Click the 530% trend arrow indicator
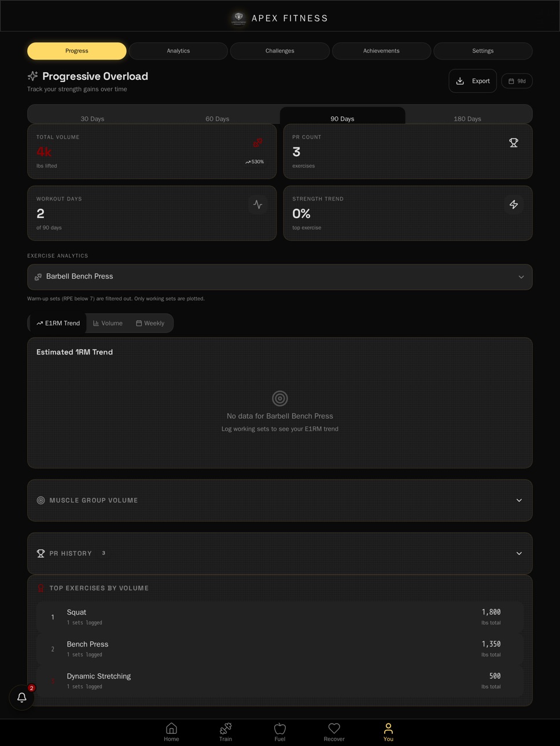Viewport: 560px width, 746px height. (x=255, y=162)
